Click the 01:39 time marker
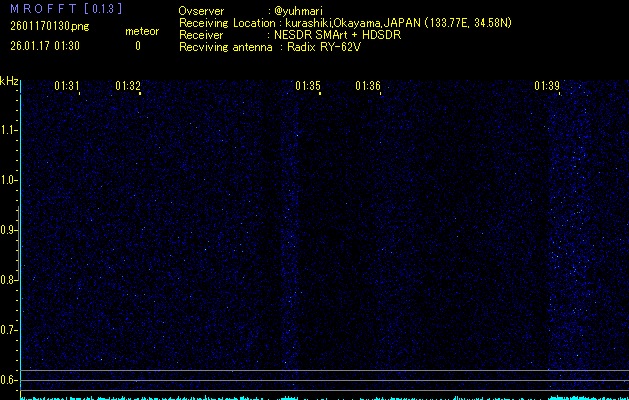The image size is (629, 400). pos(547,86)
